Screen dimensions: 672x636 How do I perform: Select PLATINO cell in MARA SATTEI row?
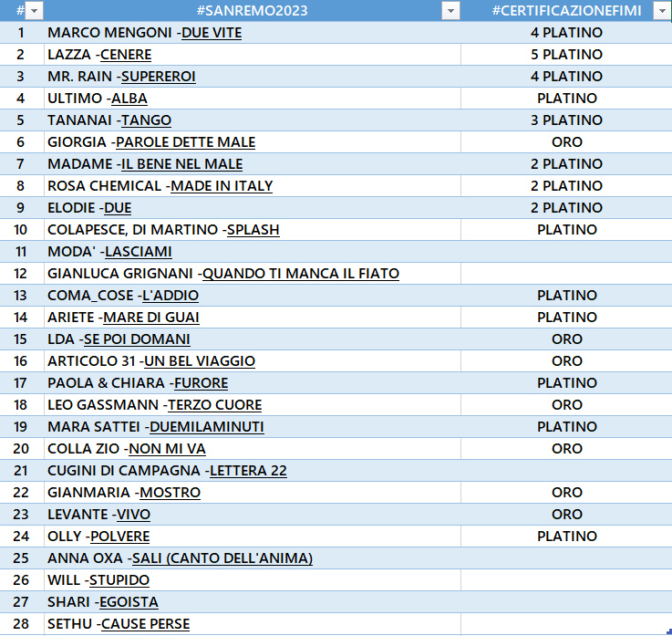pyautogui.click(x=566, y=426)
